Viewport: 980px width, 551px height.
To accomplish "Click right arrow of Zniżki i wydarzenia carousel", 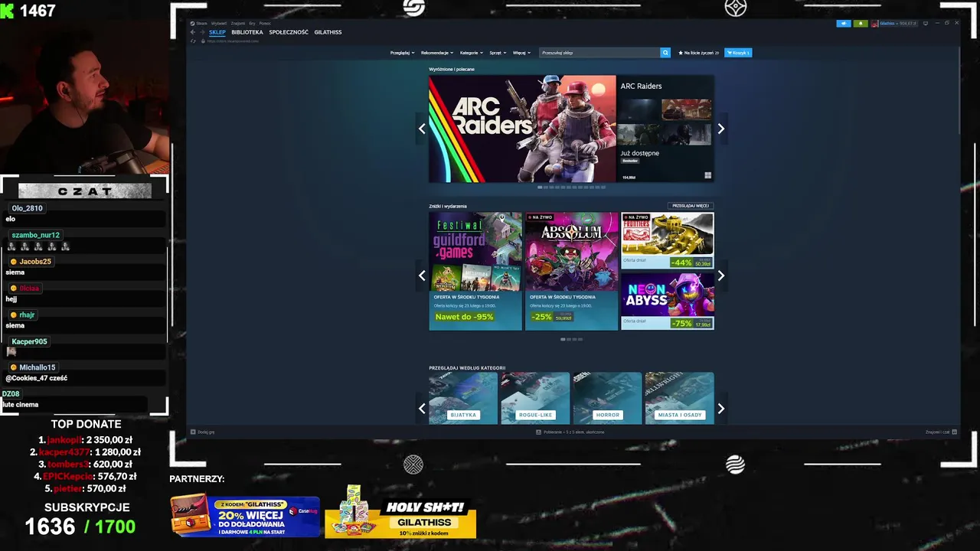I will click(720, 275).
